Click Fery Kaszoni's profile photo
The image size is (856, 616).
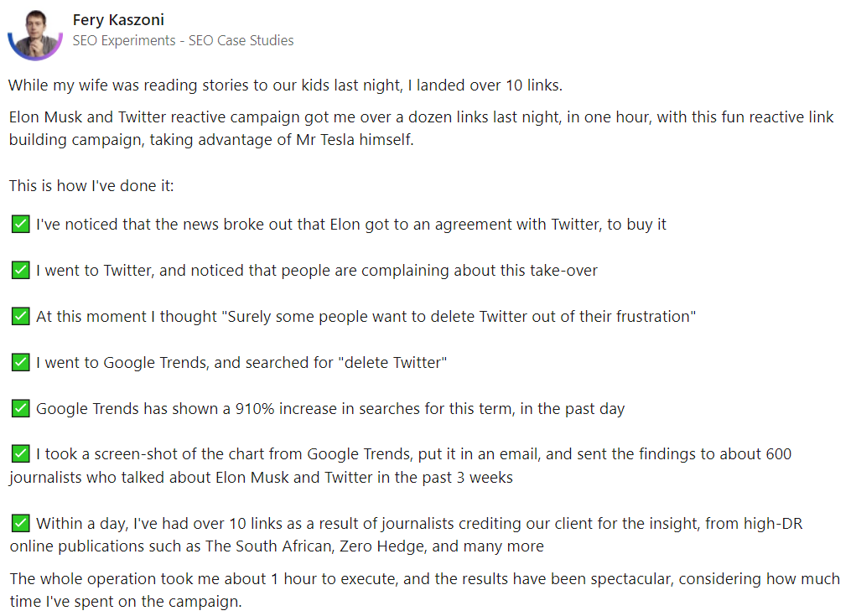(35, 33)
